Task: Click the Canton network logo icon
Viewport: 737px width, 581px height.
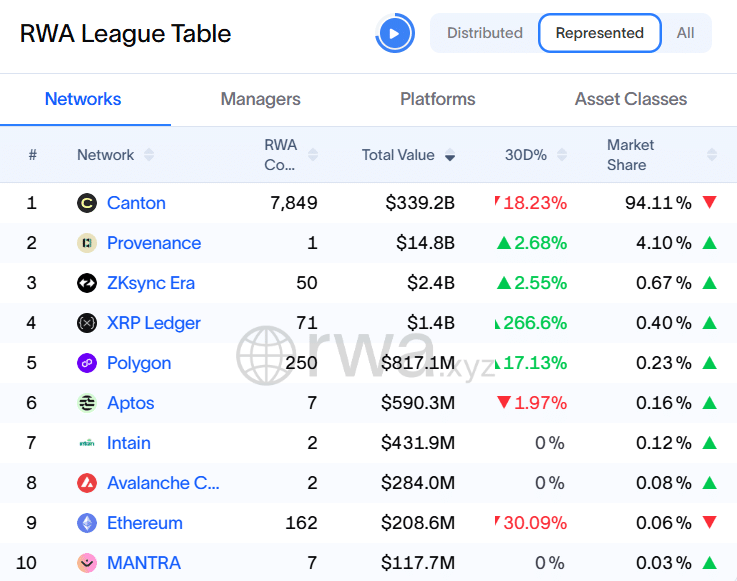Action: [x=87, y=203]
